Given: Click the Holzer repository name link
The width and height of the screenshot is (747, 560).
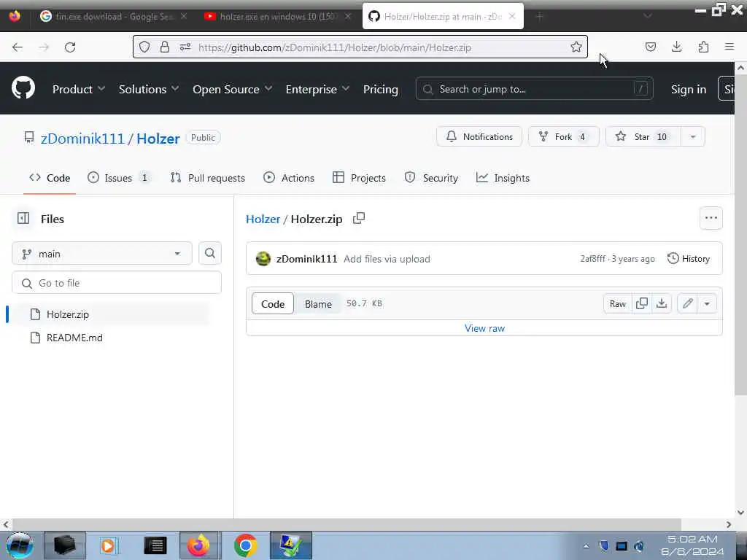Looking at the screenshot, I should pos(158,138).
